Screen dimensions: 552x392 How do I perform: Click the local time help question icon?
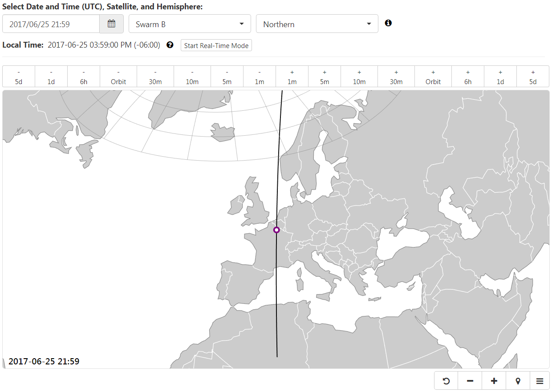170,45
